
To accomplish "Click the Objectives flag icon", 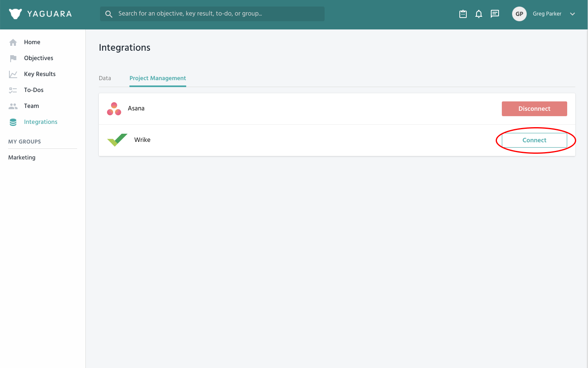I will (13, 58).
